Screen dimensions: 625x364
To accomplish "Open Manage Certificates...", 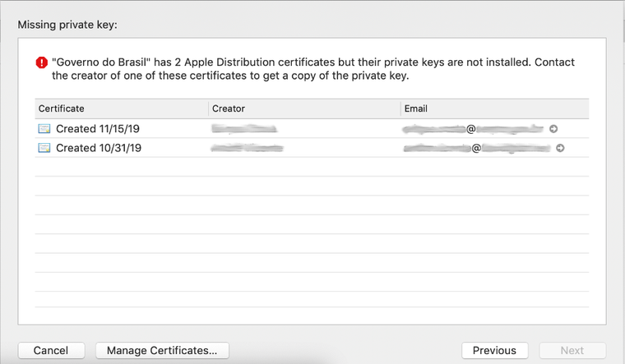I will [x=162, y=350].
